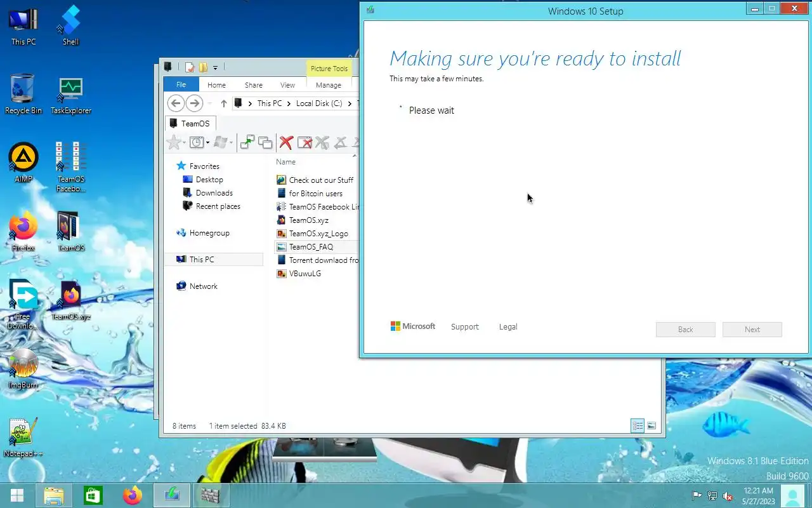This screenshot has width=812, height=508.
Task: Open the Home ribbon tab
Action: click(x=216, y=85)
